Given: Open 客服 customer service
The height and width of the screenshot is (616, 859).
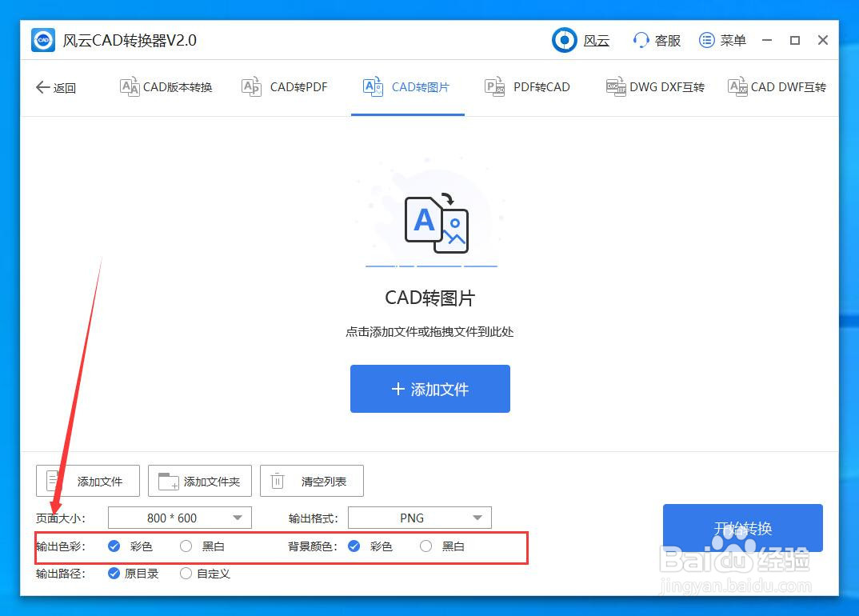Looking at the screenshot, I should point(656,40).
